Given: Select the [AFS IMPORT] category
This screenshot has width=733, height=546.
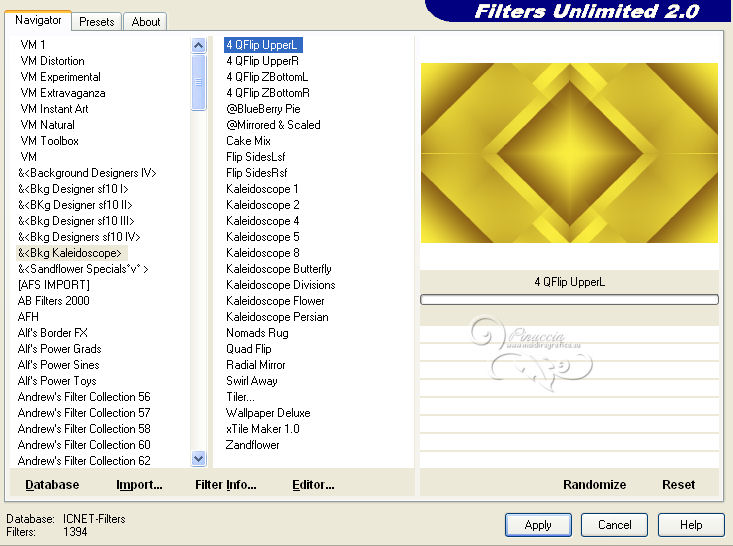Looking at the screenshot, I should (54, 285).
